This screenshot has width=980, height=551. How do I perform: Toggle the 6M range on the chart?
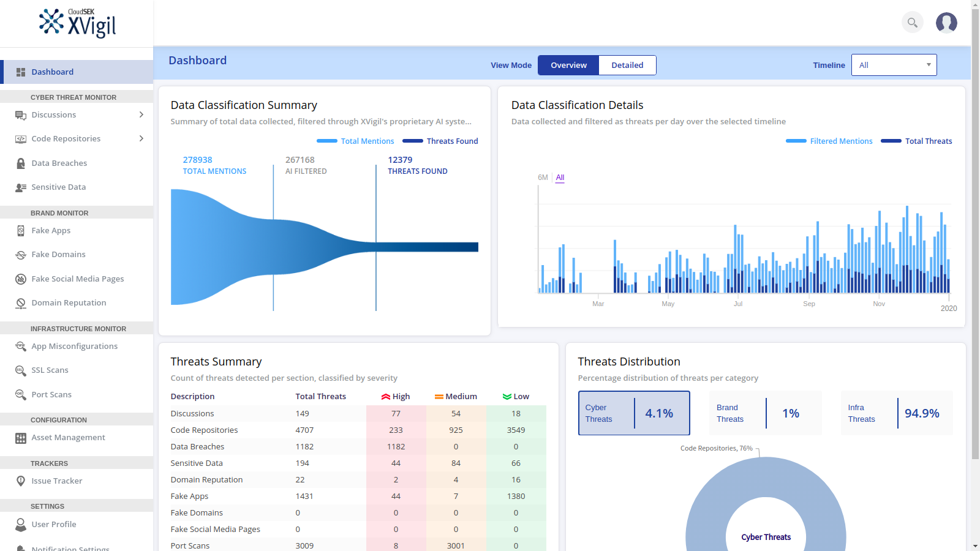(543, 178)
